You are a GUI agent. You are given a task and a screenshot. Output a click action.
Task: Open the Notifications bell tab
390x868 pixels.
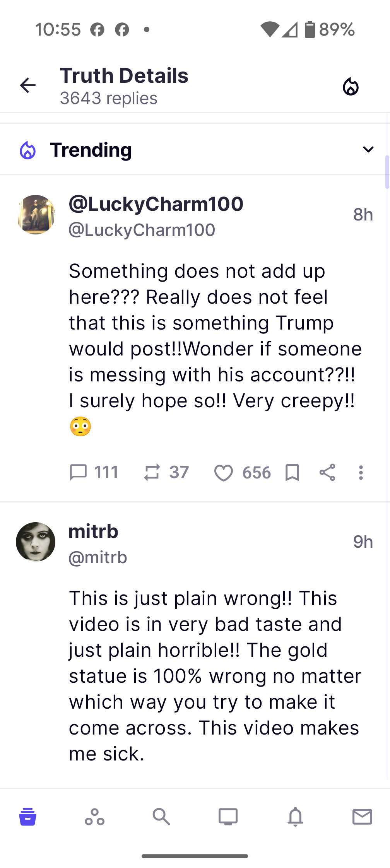coord(295,817)
